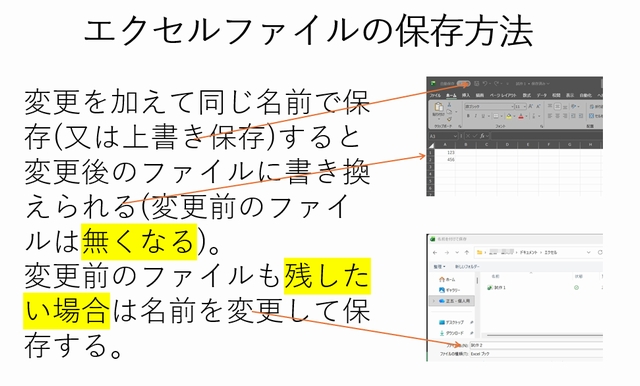This screenshot has height=386, width=640.
Task: Switch to the 挿入 ribbon tab
Action: [x=466, y=95]
